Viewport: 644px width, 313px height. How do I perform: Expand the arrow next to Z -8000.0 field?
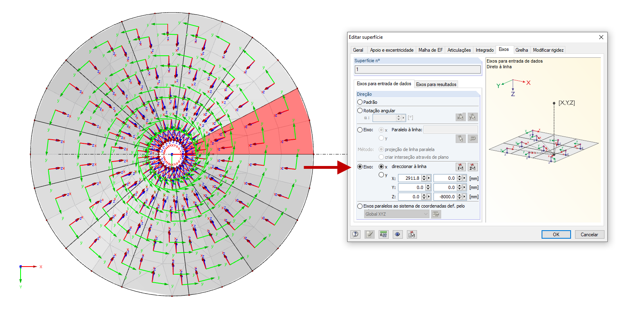point(465,197)
